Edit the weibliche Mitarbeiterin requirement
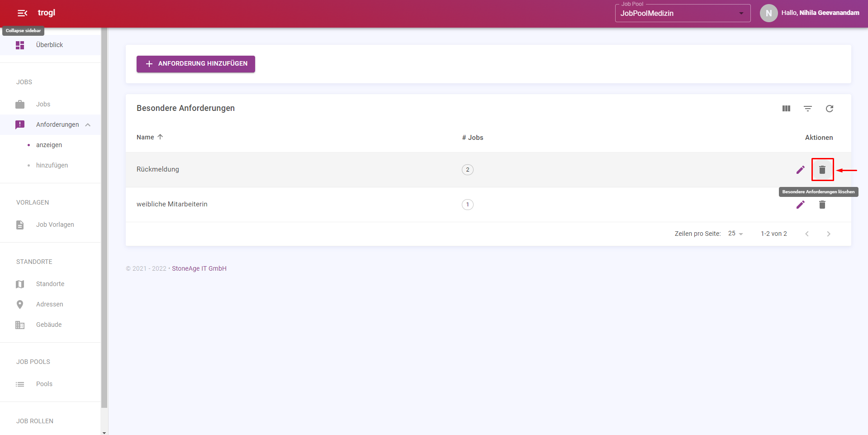The image size is (868, 435). 801,205
